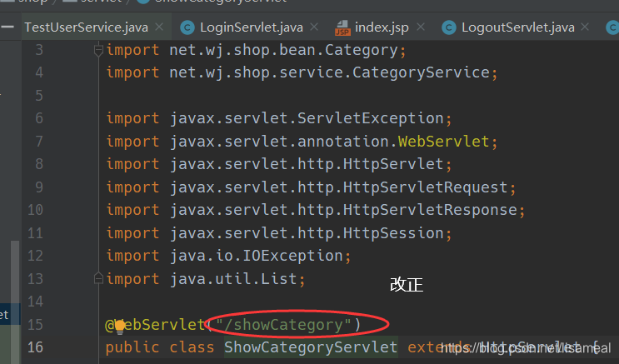Click line number 12 in the gutter
This screenshot has width=619, height=364.
35,256
